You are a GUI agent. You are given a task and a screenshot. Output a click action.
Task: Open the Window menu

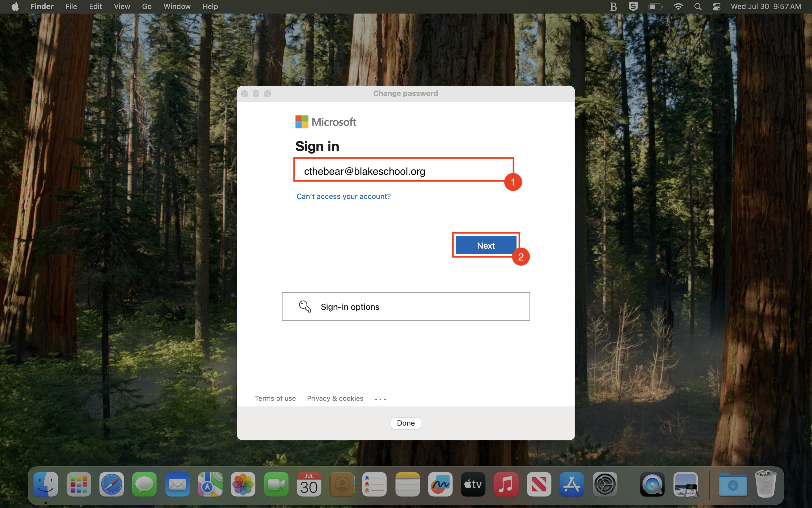(177, 7)
